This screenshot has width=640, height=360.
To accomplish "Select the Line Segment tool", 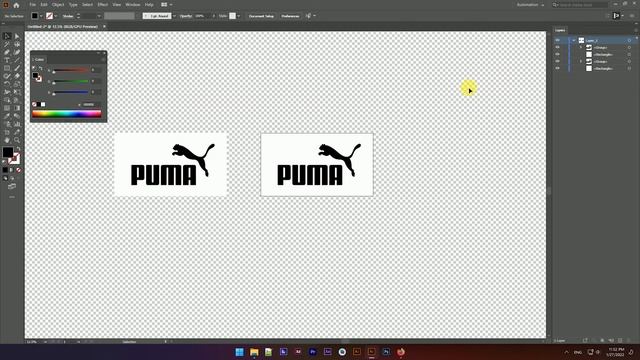I will (x=17, y=60).
